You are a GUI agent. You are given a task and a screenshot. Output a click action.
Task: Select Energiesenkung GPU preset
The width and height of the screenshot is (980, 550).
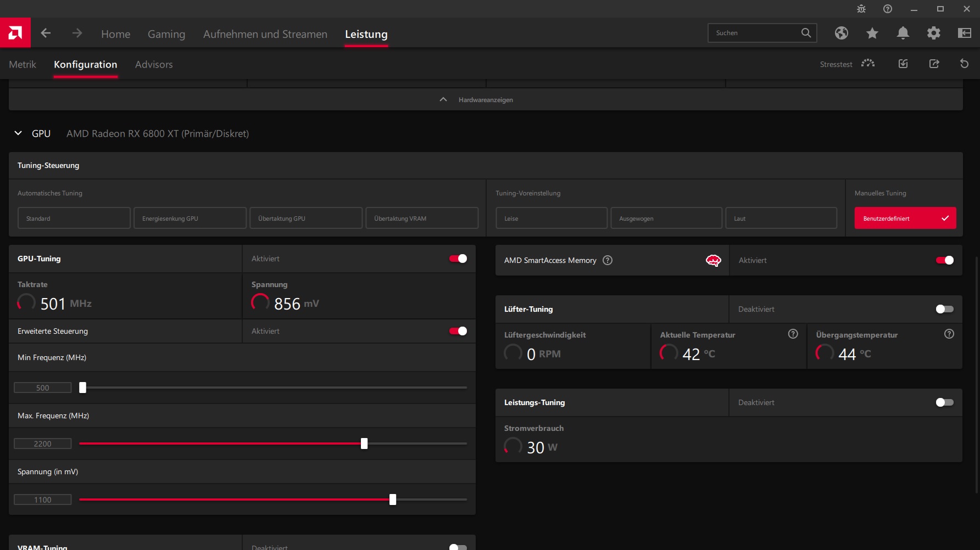tap(190, 218)
